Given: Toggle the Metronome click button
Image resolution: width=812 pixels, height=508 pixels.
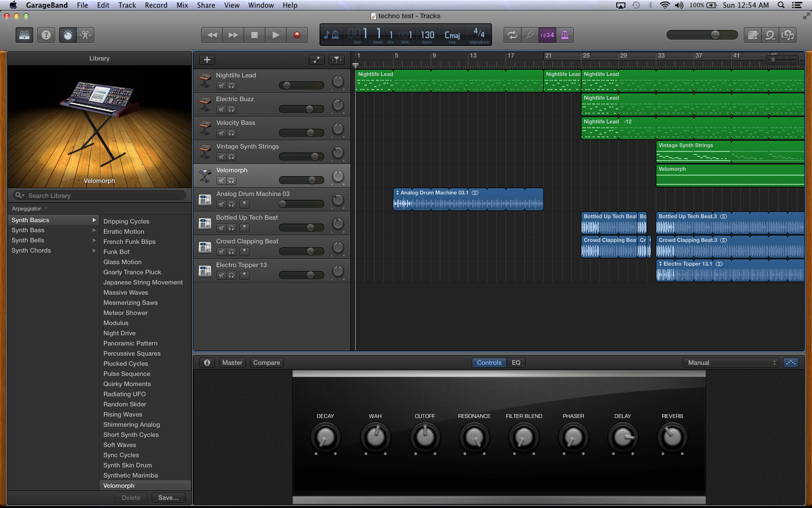Looking at the screenshot, I should pos(565,35).
